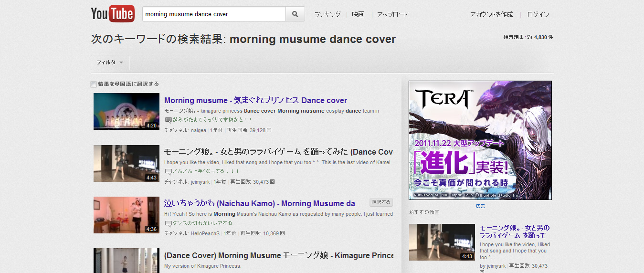644x273 pixels.
Task: Click the 広告 link below the ad
Action: click(x=480, y=206)
